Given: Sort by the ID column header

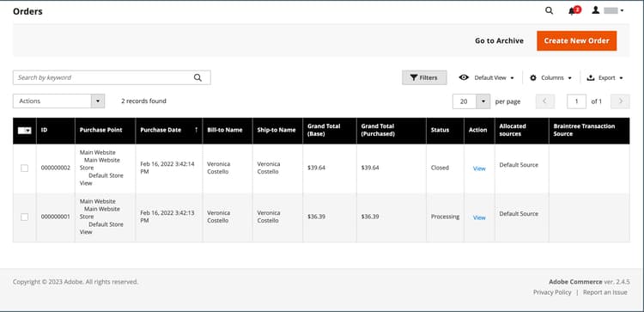Looking at the screenshot, I should [56, 131].
